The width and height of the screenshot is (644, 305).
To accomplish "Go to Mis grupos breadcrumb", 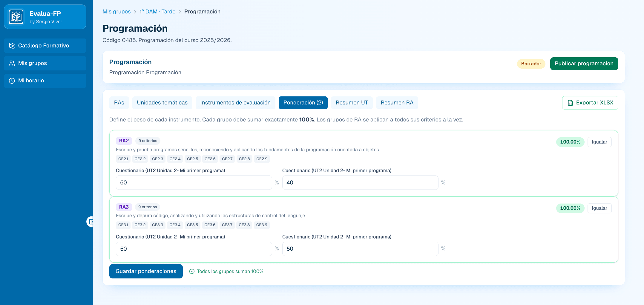I will tap(116, 12).
